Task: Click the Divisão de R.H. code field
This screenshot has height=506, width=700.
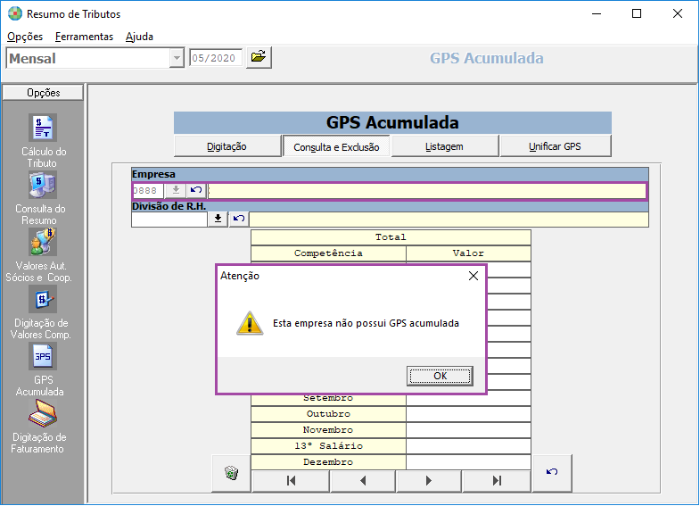Action: click(170, 219)
